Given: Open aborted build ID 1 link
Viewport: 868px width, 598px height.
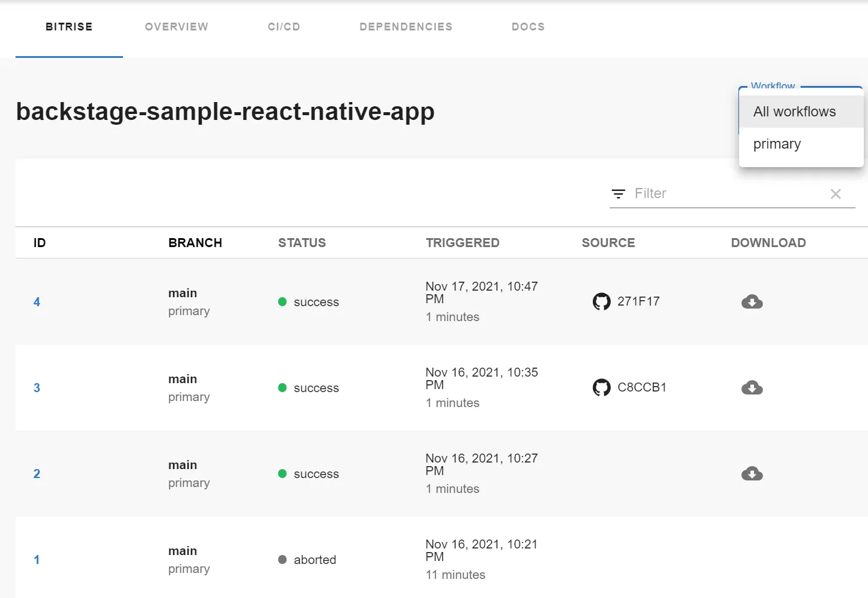Looking at the screenshot, I should 37,560.
